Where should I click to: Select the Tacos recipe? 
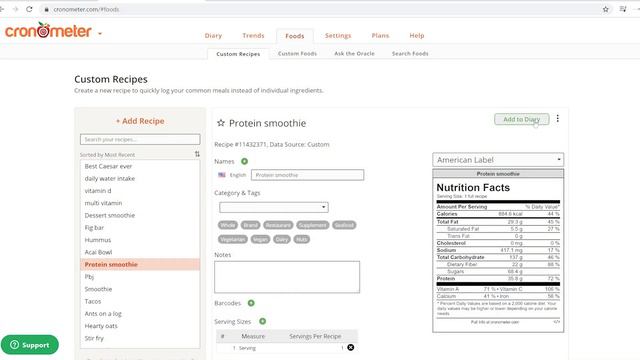(140, 301)
